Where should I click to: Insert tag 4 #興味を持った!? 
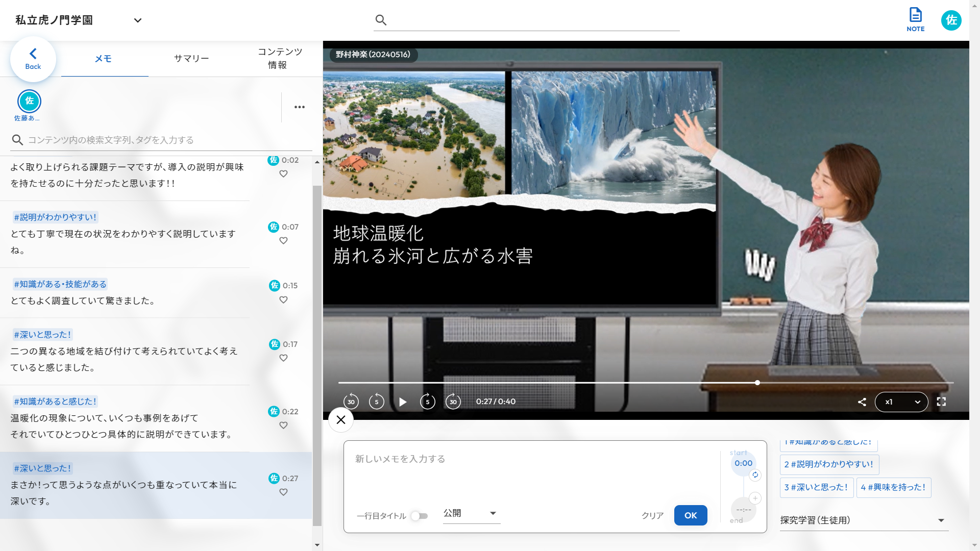click(893, 488)
